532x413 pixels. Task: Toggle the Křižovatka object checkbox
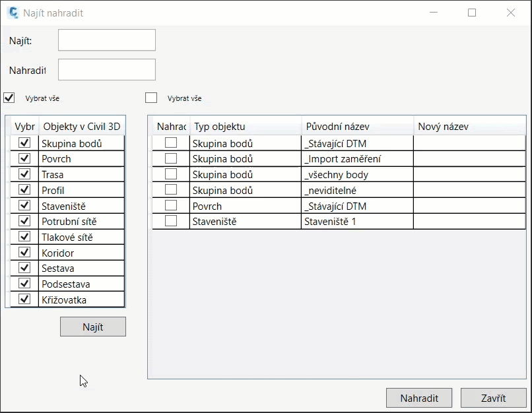coord(25,300)
